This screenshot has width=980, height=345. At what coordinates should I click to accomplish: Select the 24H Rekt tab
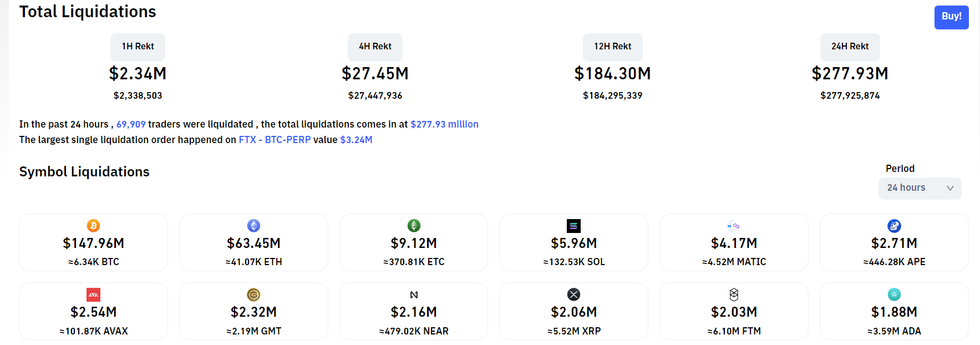click(850, 47)
